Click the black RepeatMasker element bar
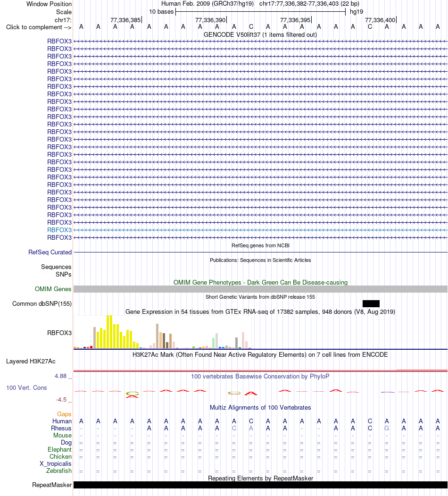Viewport: 448px width, 496px height. pyautogui.click(x=260, y=485)
